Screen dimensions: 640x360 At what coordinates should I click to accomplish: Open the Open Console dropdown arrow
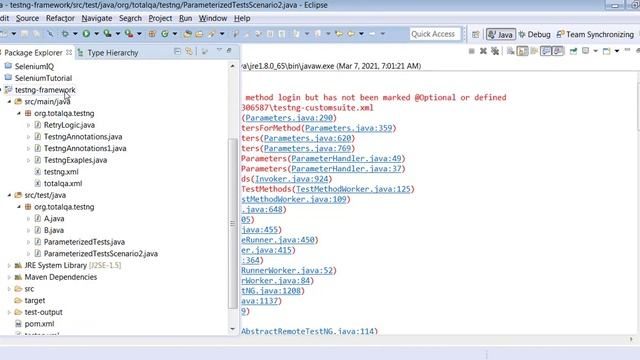(x=617, y=51)
